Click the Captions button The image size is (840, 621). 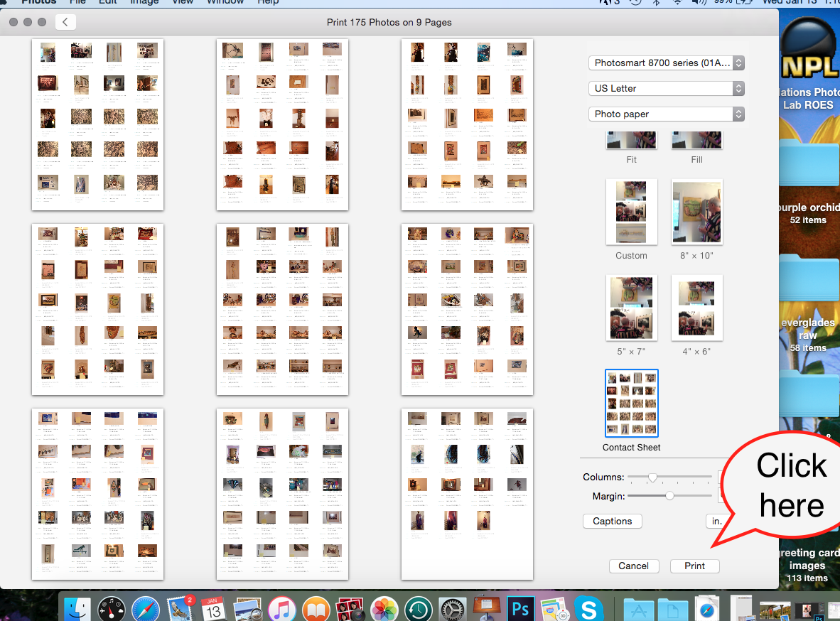(x=613, y=521)
